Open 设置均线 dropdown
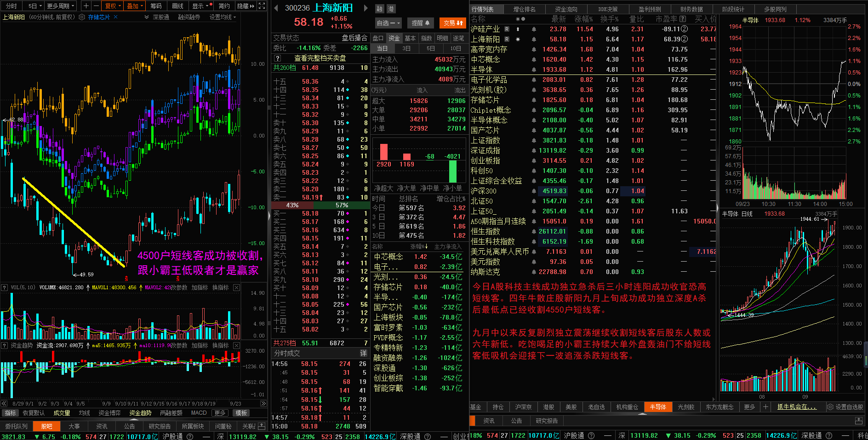Viewport: 868px width, 440px height. point(223,17)
